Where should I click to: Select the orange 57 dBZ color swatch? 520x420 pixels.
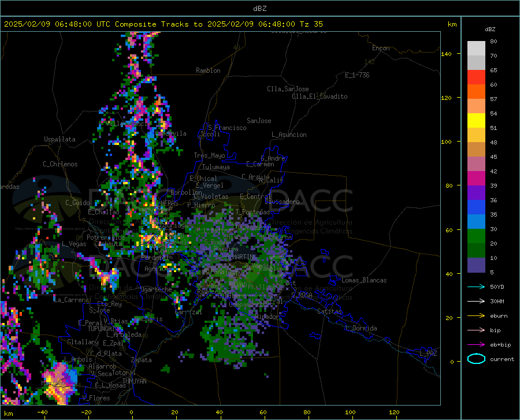click(476, 92)
